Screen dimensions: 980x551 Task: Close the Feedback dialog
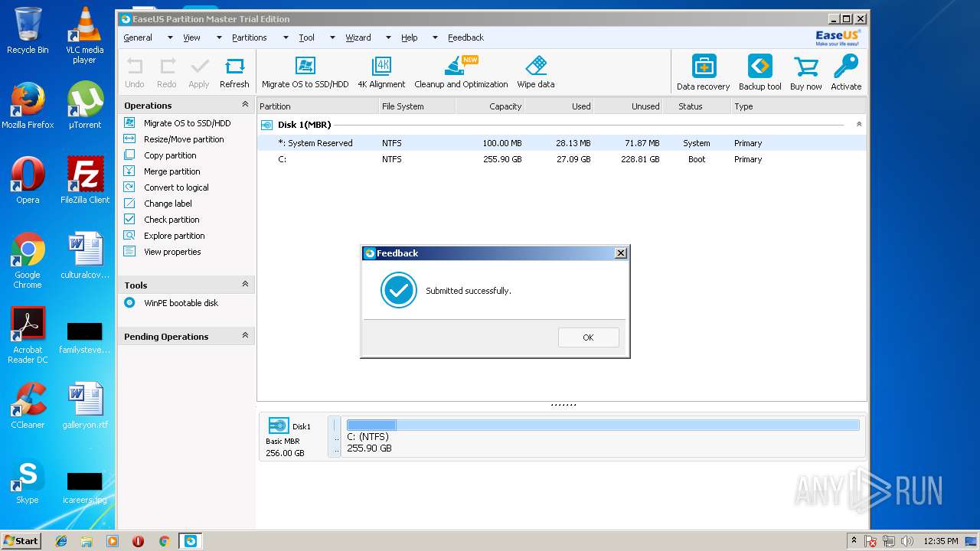[621, 253]
